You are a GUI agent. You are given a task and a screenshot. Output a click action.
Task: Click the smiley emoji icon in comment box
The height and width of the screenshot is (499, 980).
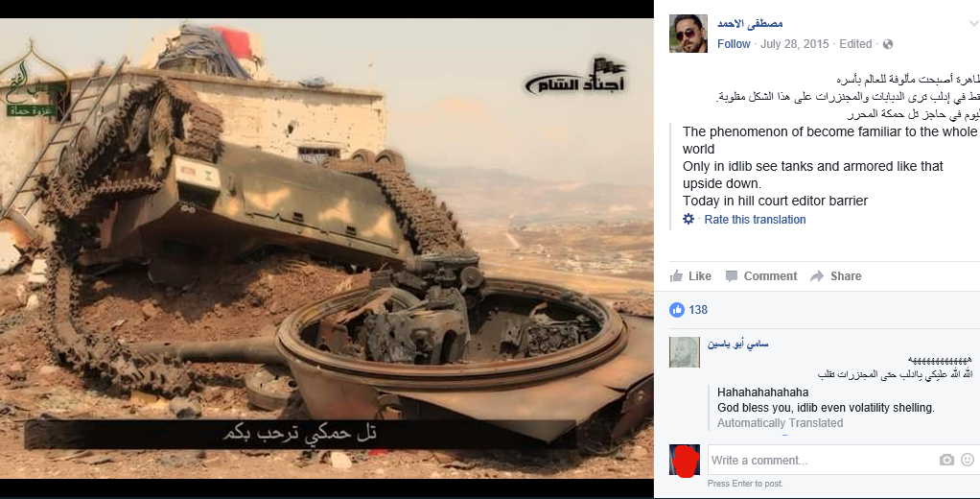pyautogui.click(x=968, y=460)
